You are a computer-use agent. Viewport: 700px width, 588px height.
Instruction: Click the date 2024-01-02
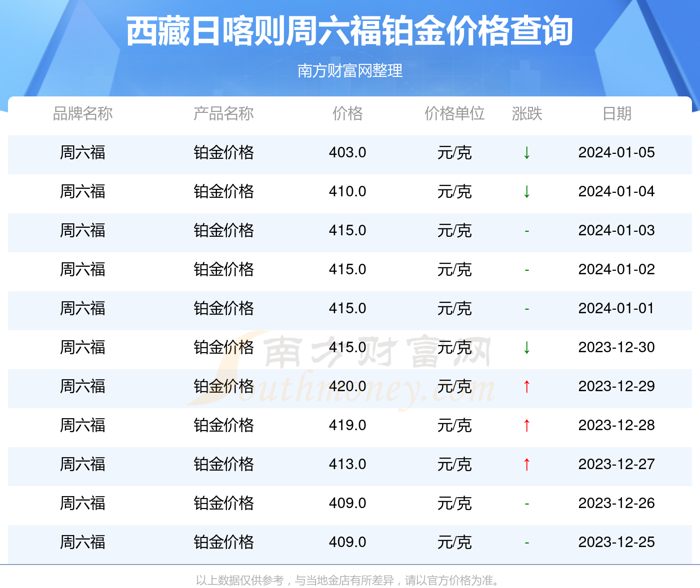pyautogui.click(x=616, y=269)
